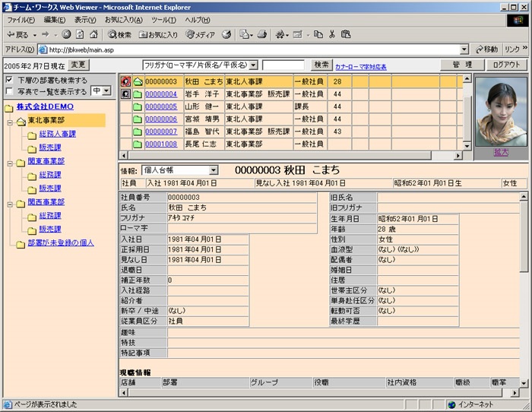Collapse the 東北事業部 tree node
532x412 pixels.
(x=10, y=122)
